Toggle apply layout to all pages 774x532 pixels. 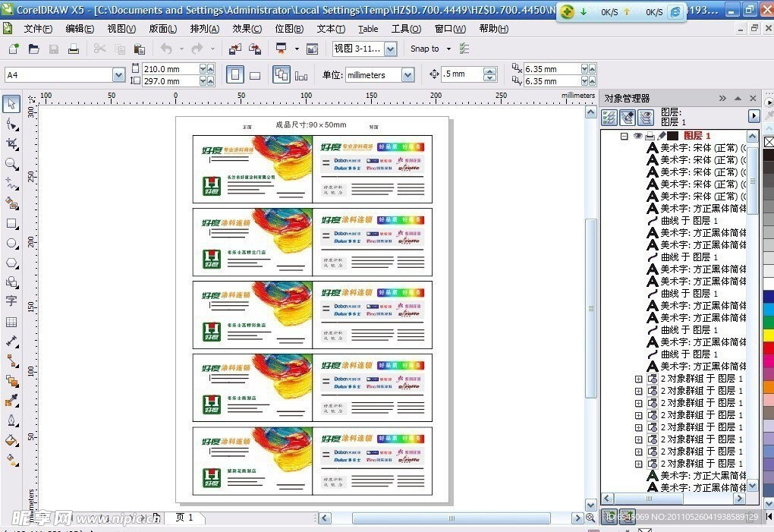coord(282,75)
